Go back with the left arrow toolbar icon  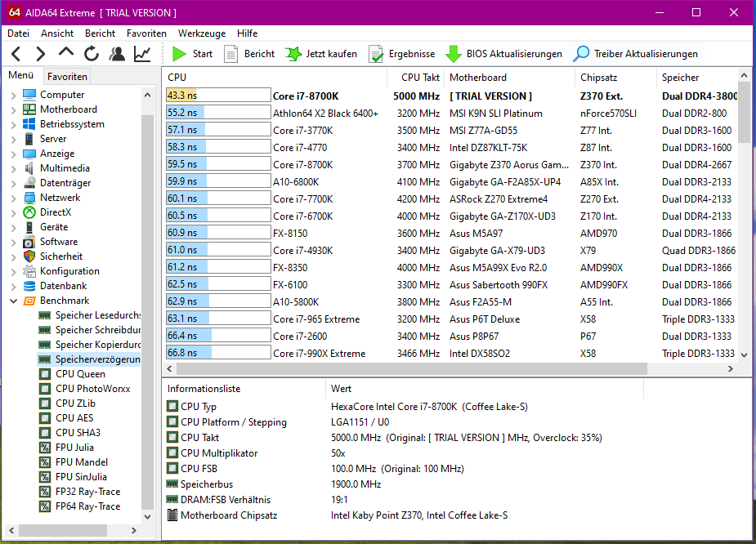click(16, 53)
